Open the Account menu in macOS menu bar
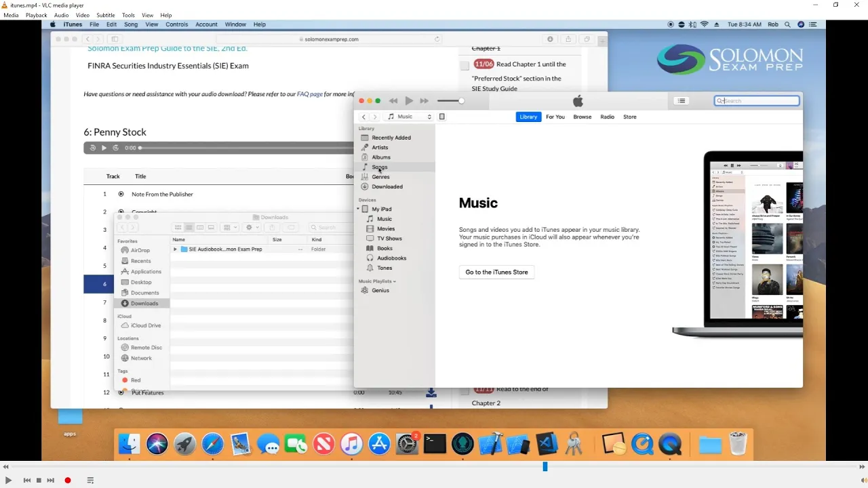The image size is (868, 488). click(206, 24)
